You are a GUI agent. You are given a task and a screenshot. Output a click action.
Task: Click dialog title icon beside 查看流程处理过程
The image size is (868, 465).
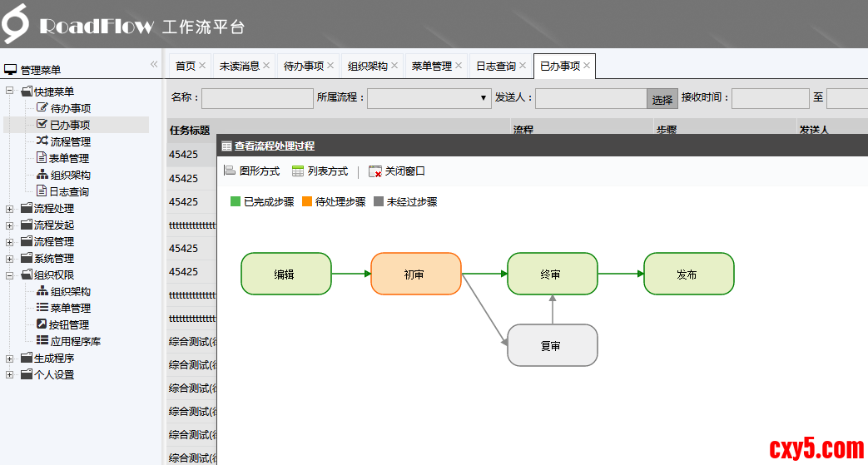(226, 146)
